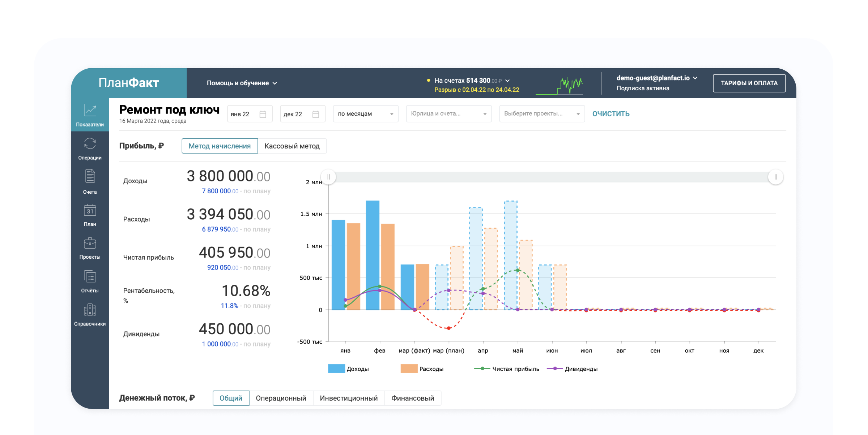868x435 pixels.
Task: Click the 10.68% profitability value
Action: 246,291
